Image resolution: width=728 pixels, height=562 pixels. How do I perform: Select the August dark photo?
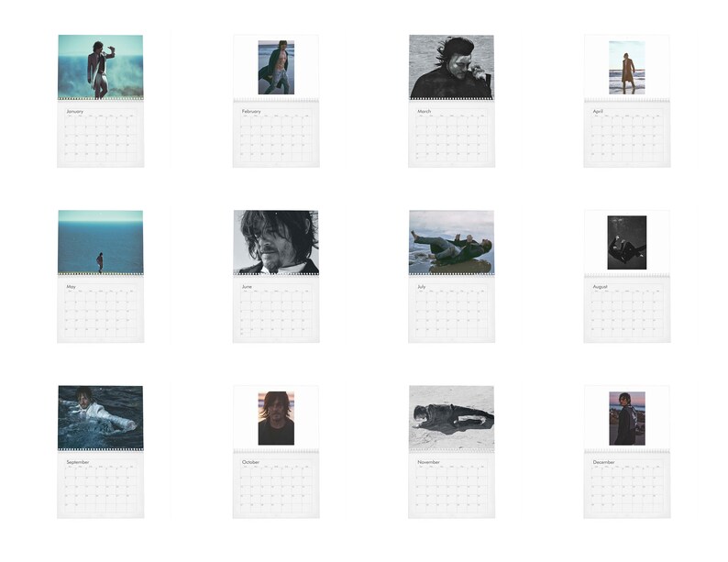pyautogui.click(x=627, y=242)
